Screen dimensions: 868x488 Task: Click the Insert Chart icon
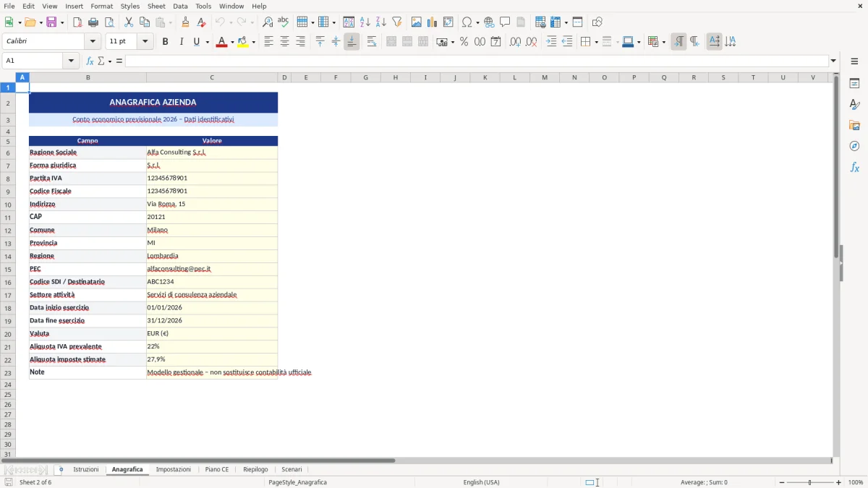[433, 22]
